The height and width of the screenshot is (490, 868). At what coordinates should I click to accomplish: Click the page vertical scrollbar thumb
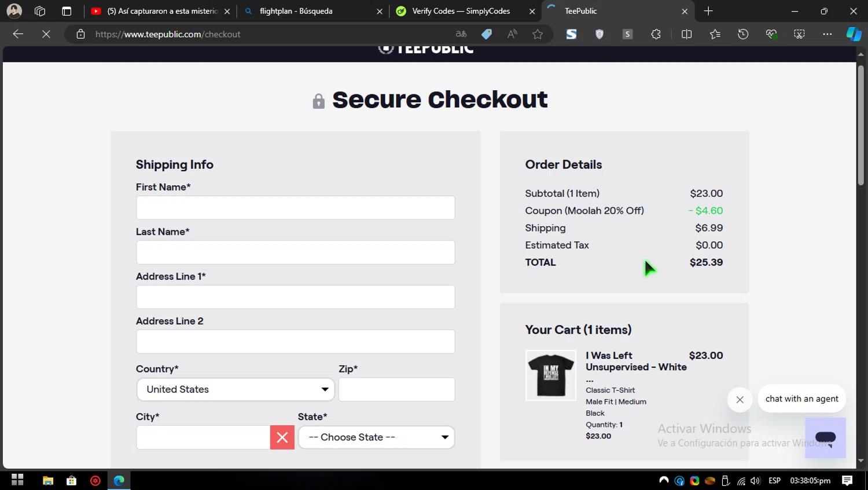tap(861, 126)
